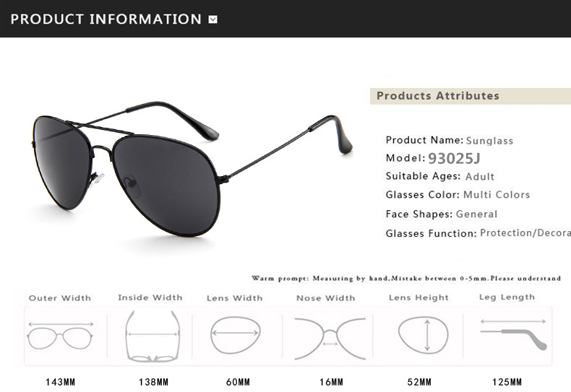Click the PRODUCT INFORMATION heading text
Screen dimensions: 571x392
pyautogui.click(x=106, y=19)
